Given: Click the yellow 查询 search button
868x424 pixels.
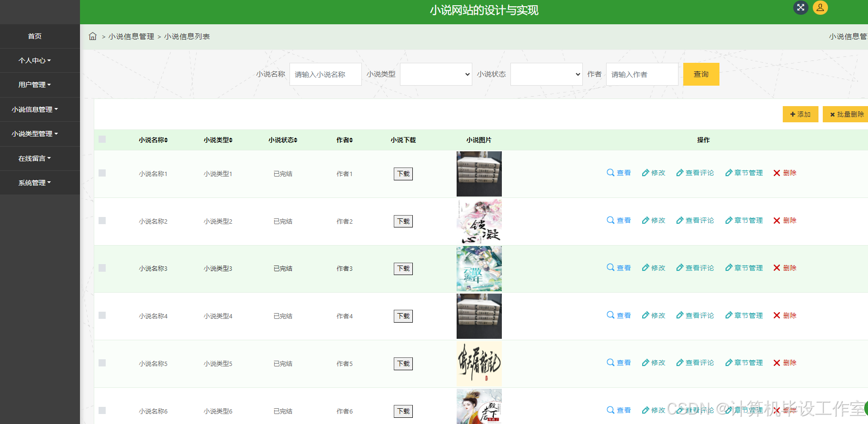Looking at the screenshot, I should (701, 74).
